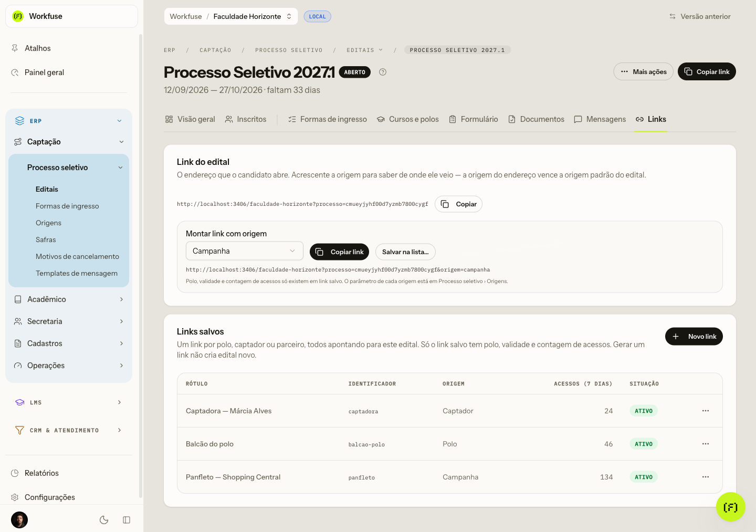Viewport: 756px width, 532px height.
Task: Create a Novo link
Action: tap(694, 337)
